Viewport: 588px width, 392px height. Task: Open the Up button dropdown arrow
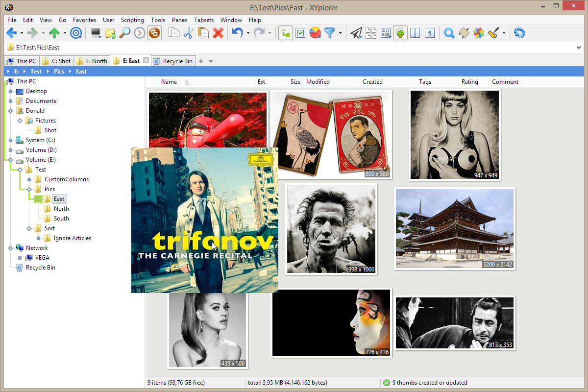[x=65, y=33]
